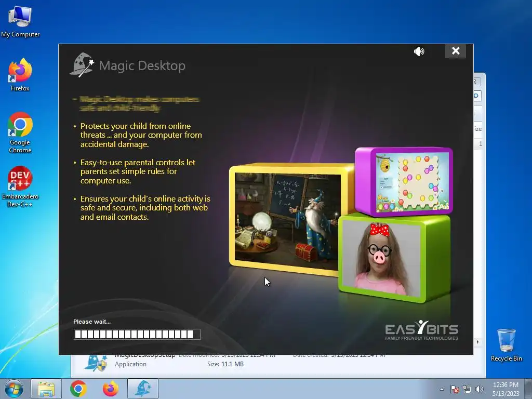
Task: Click the 'Please wait...' status text
Action: click(x=92, y=322)
